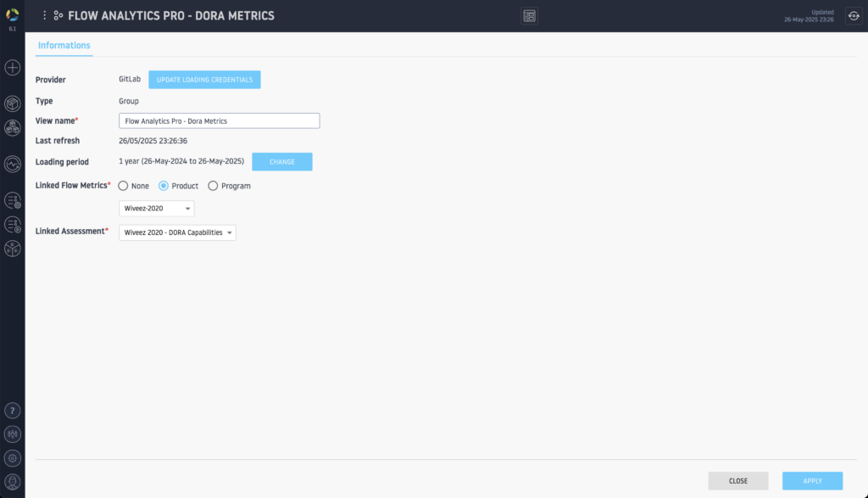Viewport: 868px width, 498px height.
Task: Open the pulse monitoring icon in sidebar
Action: (13, 164)
